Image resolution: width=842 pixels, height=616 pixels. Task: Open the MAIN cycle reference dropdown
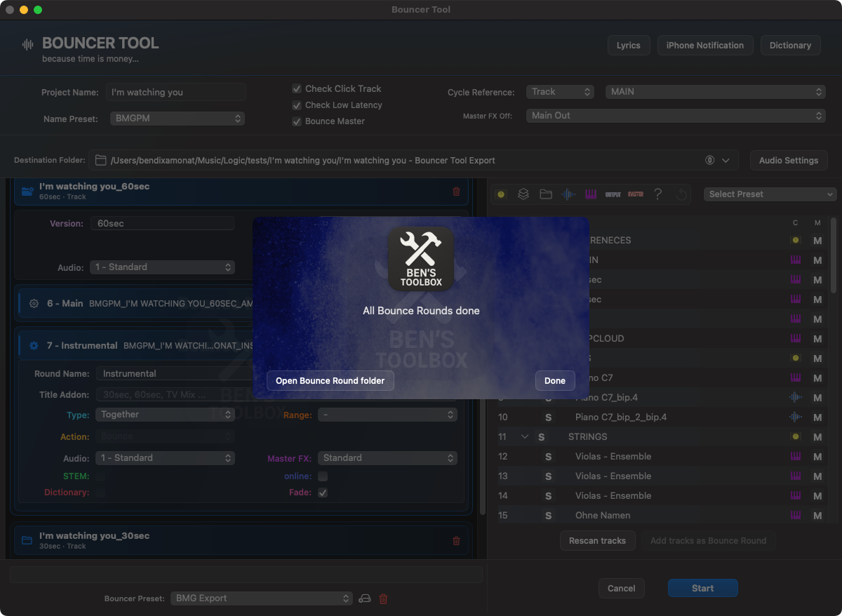[716, 92]
